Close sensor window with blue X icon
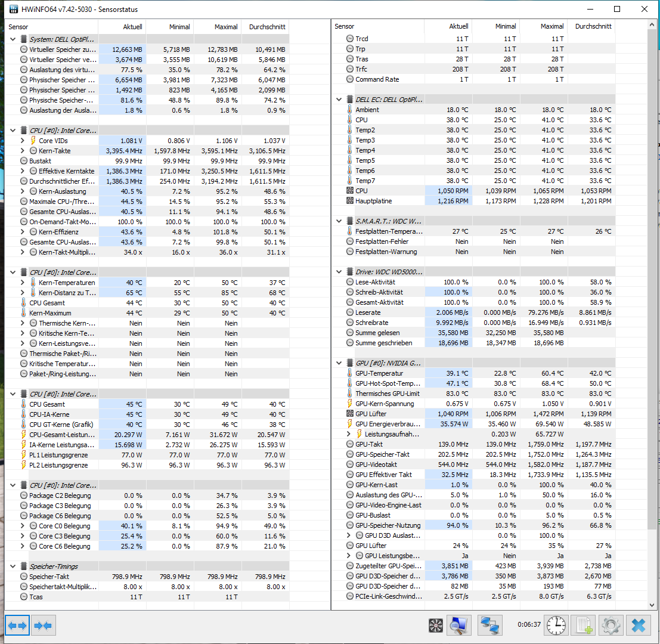 (638, 626)
